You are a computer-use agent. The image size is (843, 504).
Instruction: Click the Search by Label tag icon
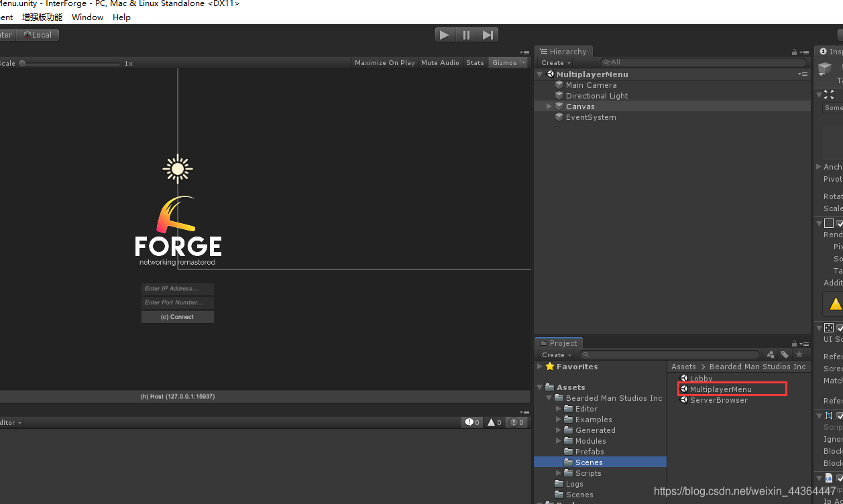[785, 355]
